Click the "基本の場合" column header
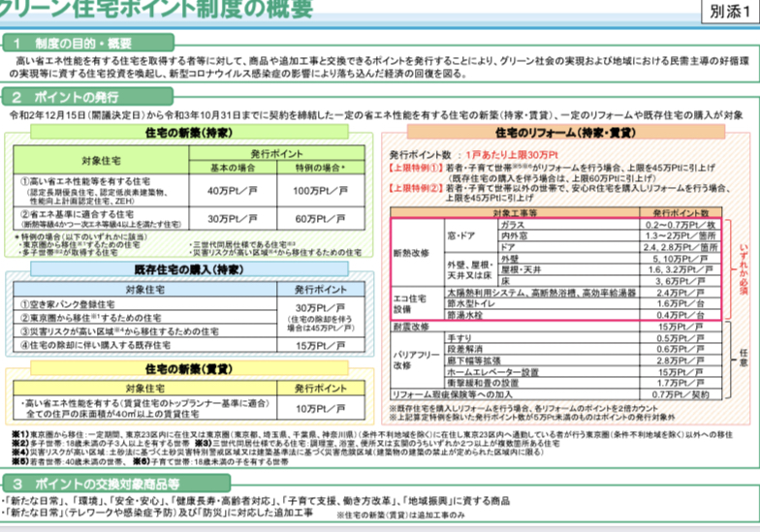This screenshot has width=760, height=532. [233, 168]
